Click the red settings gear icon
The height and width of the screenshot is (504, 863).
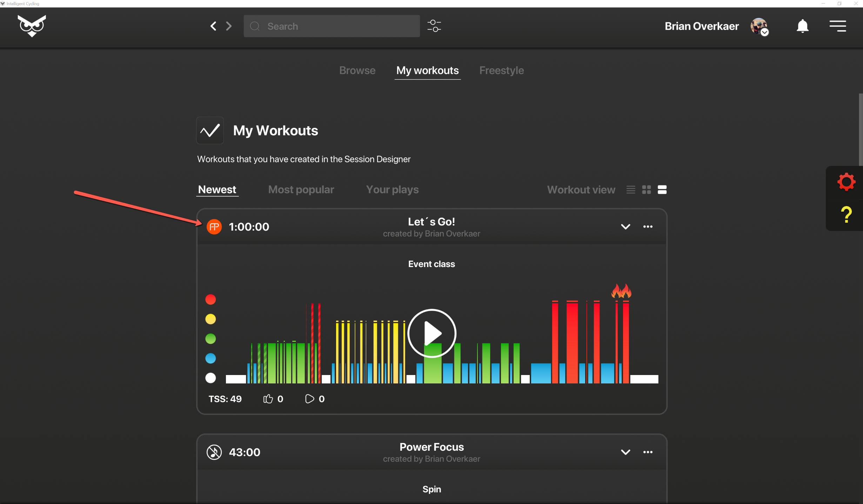[846, 182]
